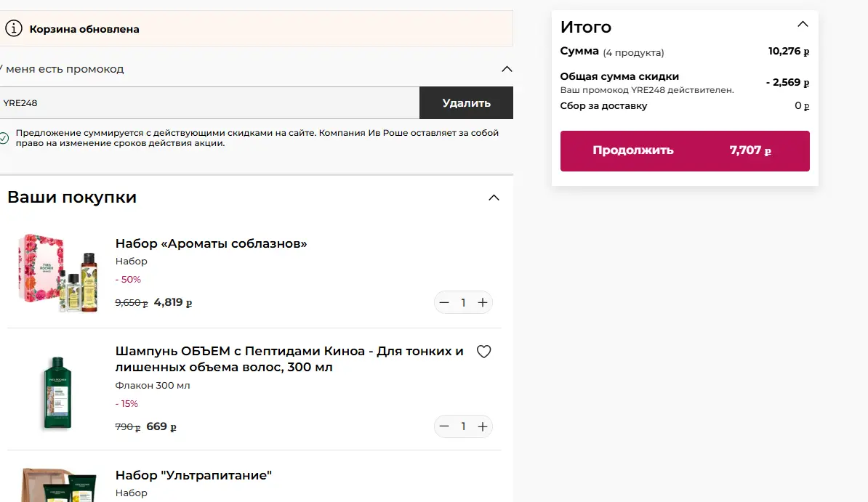Click the discount amount - 2,569 ₽

pos(787,83)
